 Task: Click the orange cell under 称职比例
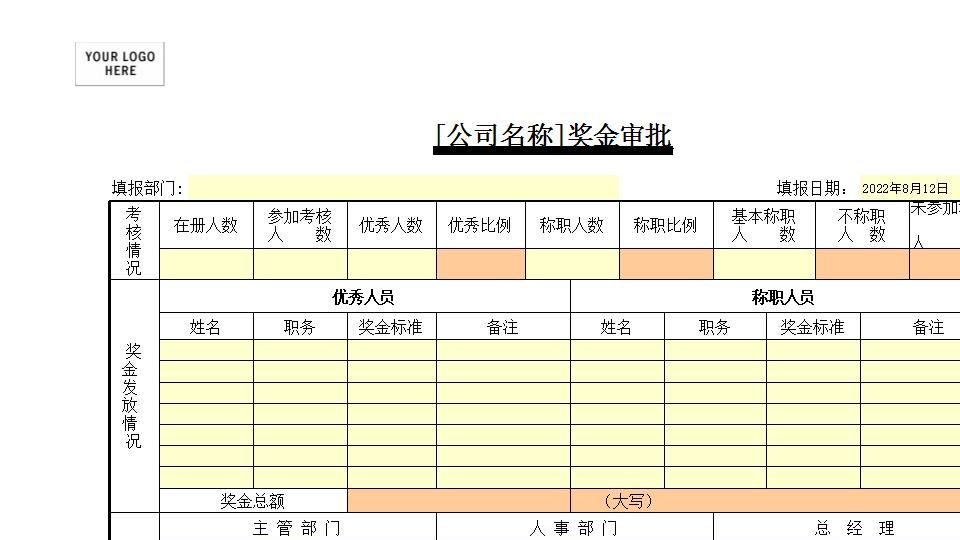coord(666,264)
